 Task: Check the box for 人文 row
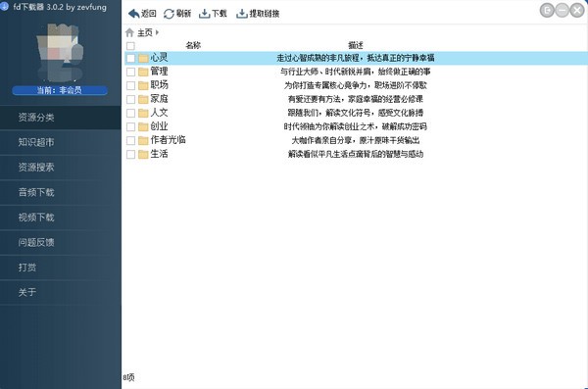click(130, 113)
